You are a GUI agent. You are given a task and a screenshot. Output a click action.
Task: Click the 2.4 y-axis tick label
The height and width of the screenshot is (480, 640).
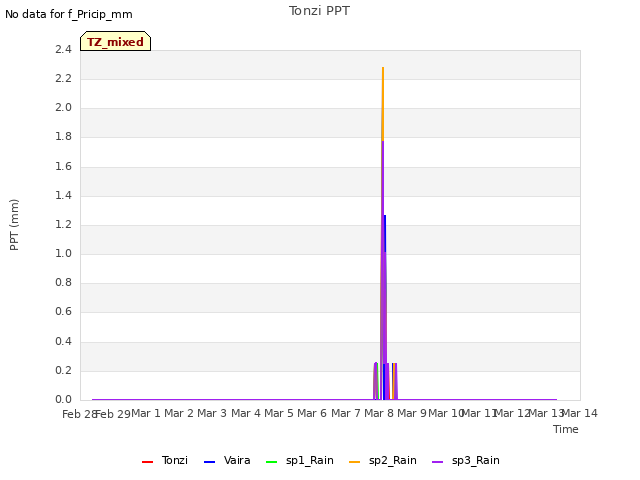tap(63, 49)
